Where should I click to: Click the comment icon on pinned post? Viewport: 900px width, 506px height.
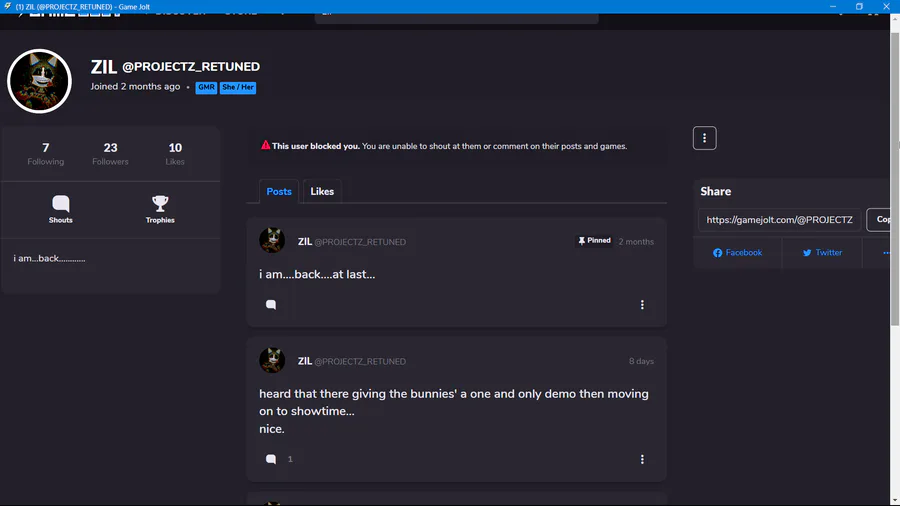[271, 305]
